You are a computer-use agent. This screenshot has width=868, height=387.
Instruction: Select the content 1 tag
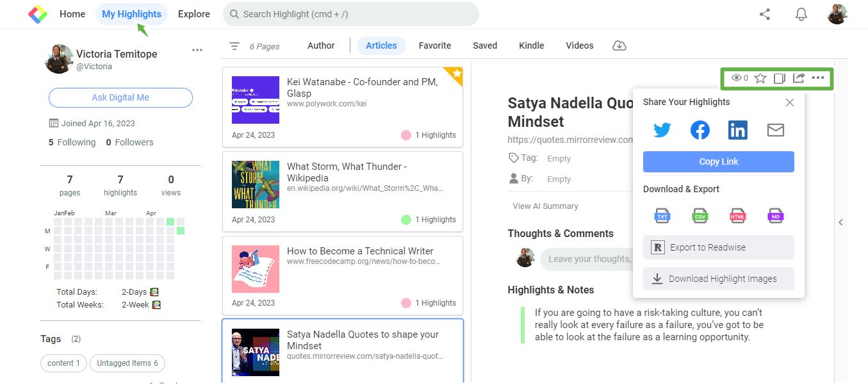[x=63, y=363]
